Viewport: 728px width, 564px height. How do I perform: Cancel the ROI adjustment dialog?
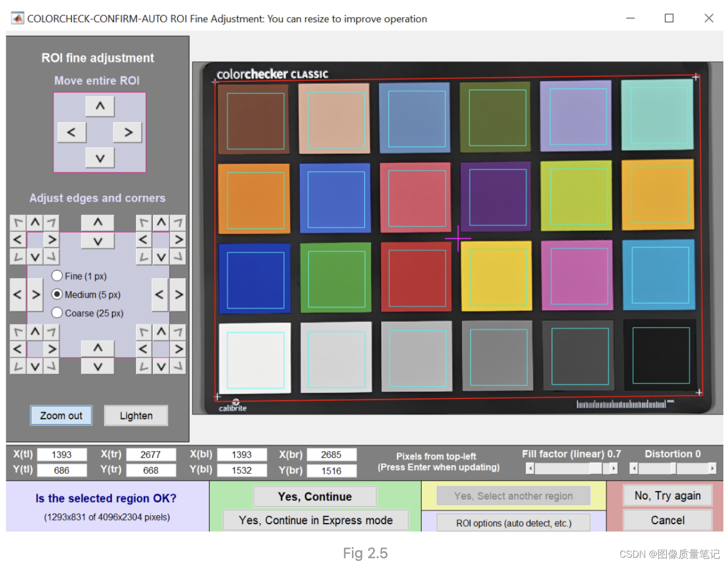tap(667, 520)
